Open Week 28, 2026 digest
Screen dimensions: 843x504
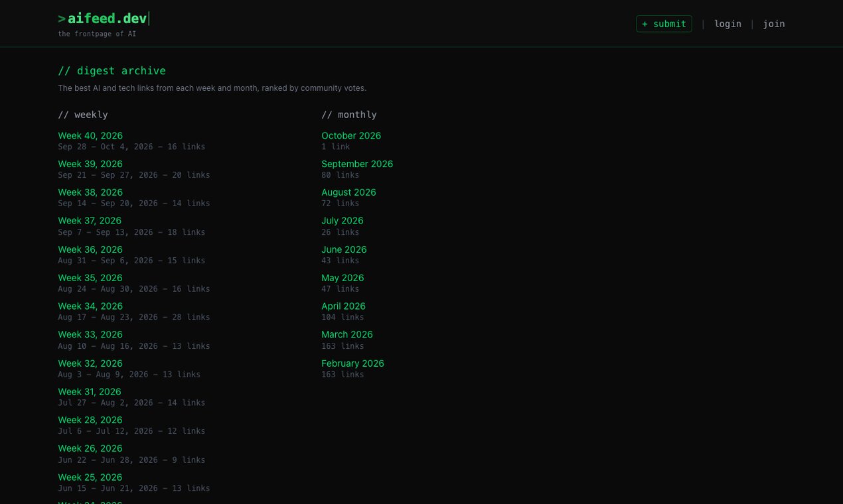(x=90, y=420)
